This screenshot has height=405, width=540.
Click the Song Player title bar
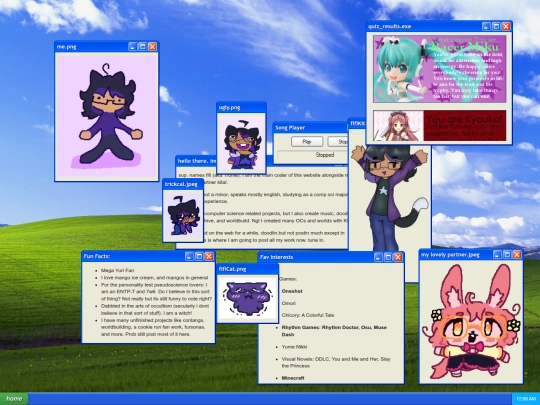coord(310,128)
